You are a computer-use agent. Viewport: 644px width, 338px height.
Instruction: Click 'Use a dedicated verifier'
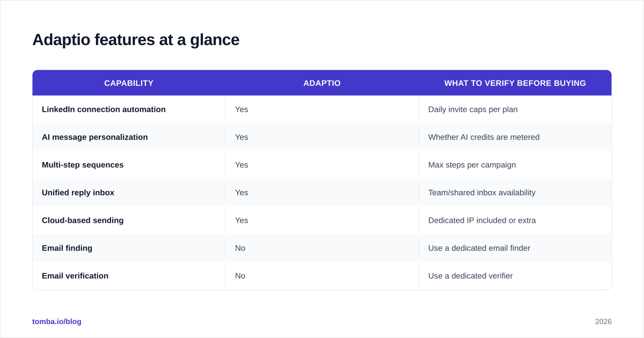coord(471,276)
